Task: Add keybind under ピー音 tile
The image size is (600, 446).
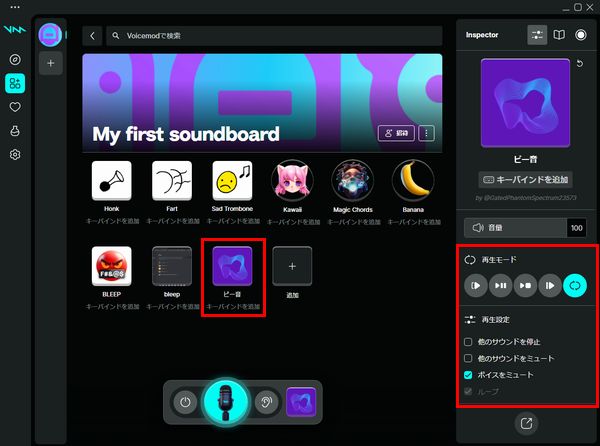Action: coord(233,307)
